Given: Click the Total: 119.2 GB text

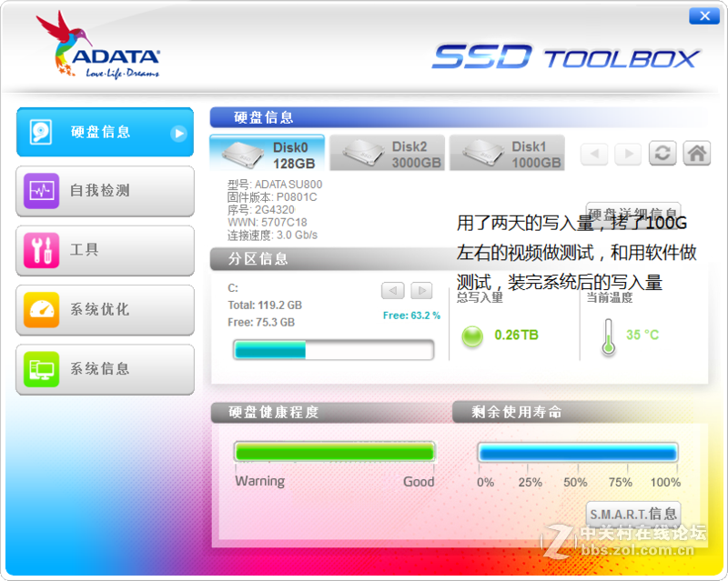Looking at the screenshot, I should pos(265,306).
